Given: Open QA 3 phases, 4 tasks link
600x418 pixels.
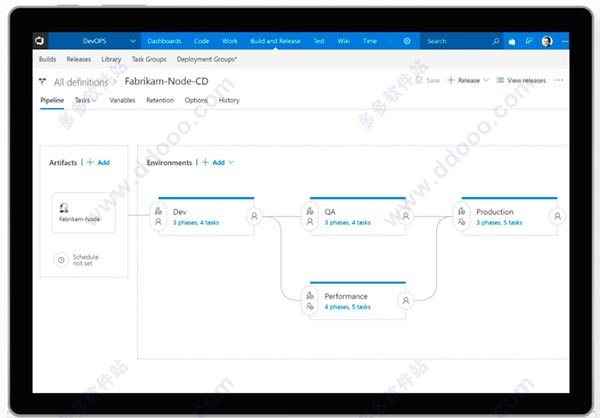Looking at the screenshot, I should click(347, 222).
